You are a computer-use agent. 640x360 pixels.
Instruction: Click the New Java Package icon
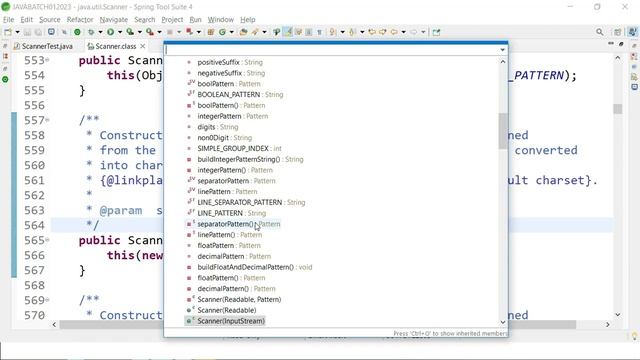click(211, 32)
